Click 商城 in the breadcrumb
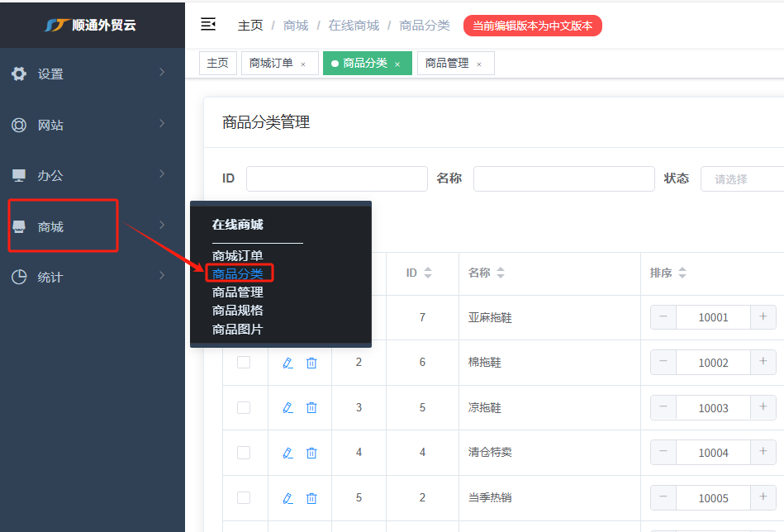 click(296, 26)
